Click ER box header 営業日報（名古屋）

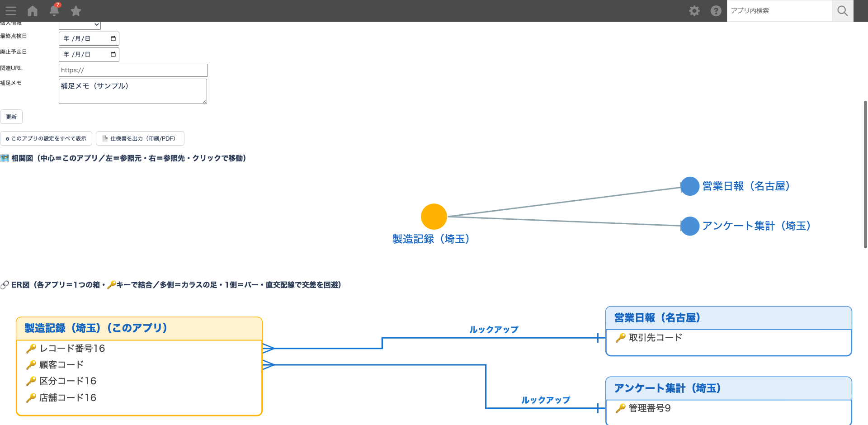729,318
